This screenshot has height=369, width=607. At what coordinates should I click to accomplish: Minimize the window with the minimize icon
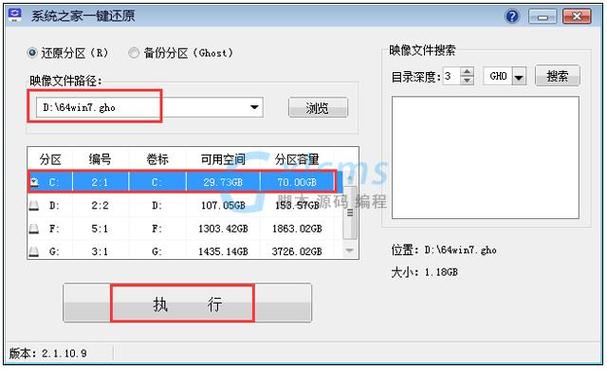pos(542,17)
